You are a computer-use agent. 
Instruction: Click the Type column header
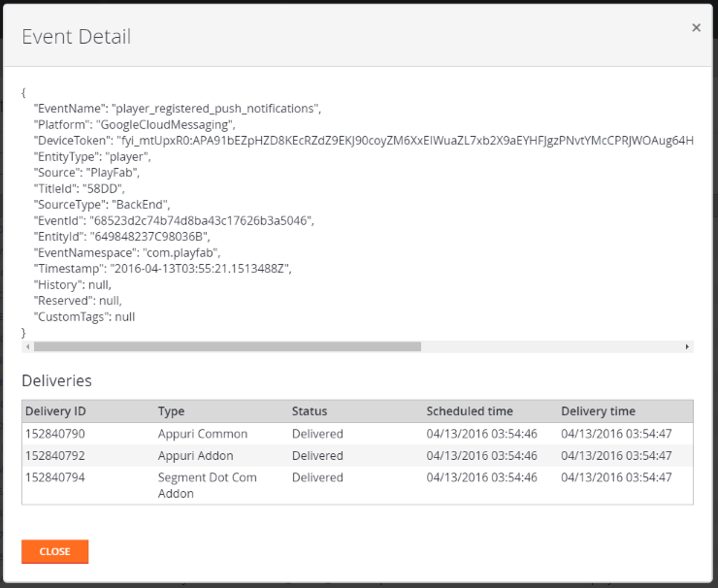pyautogui.click(x=172, y=411)
